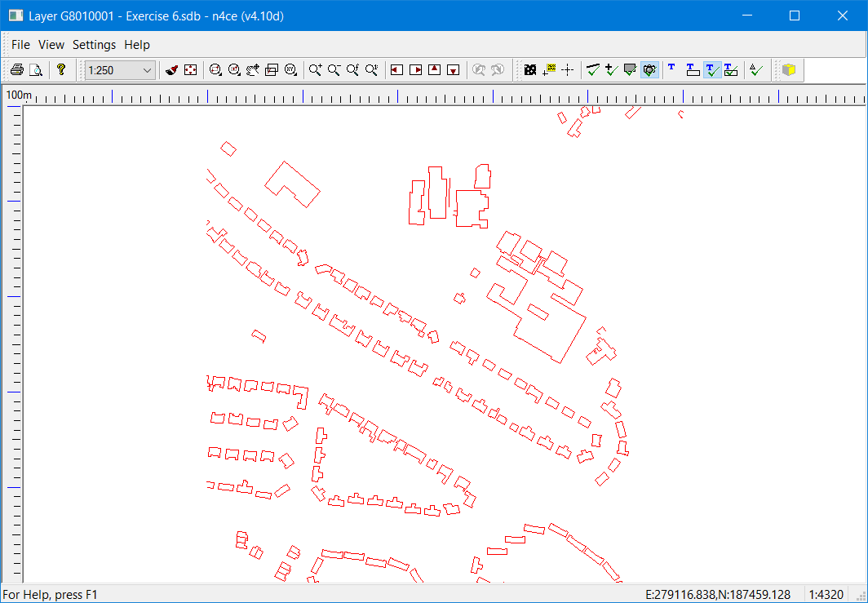Image resolution: width=868 pixels, height=603 pixels.
Task: Toggle the grey shape checkmark display icon
Action: pos(631,70)
